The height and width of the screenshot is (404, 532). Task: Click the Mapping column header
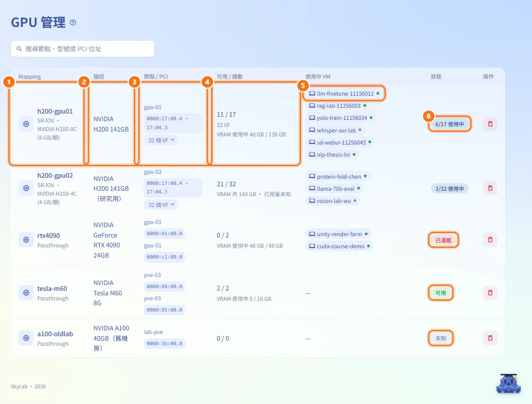30,77
